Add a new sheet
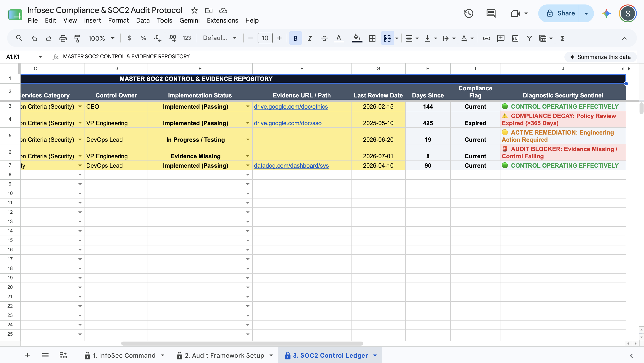This screenshot has height=363, width=644. [28, 355]
